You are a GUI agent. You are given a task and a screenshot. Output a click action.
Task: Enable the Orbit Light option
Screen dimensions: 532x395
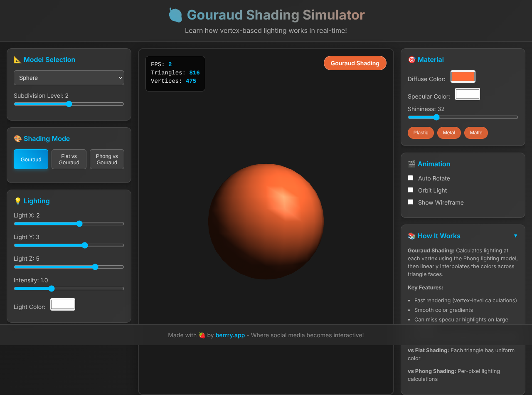410,190
